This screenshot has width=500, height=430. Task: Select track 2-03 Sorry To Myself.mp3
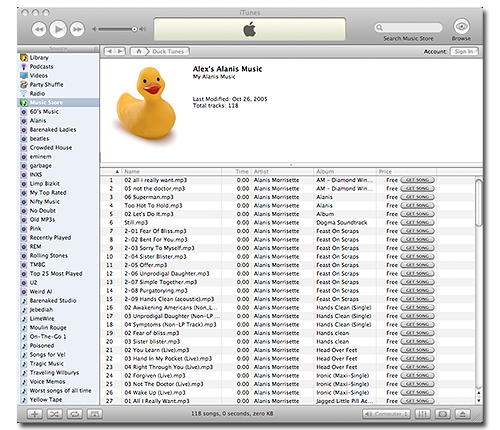coord(287,248)
